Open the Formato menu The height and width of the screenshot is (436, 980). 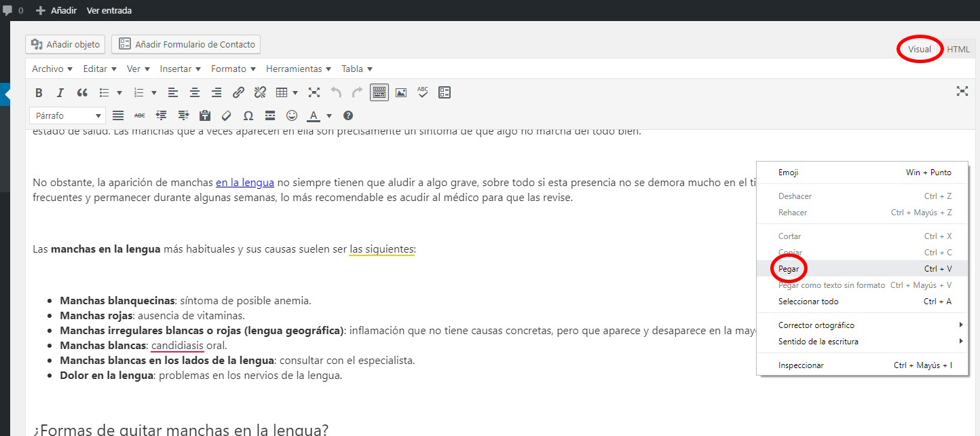click(233, 69)
